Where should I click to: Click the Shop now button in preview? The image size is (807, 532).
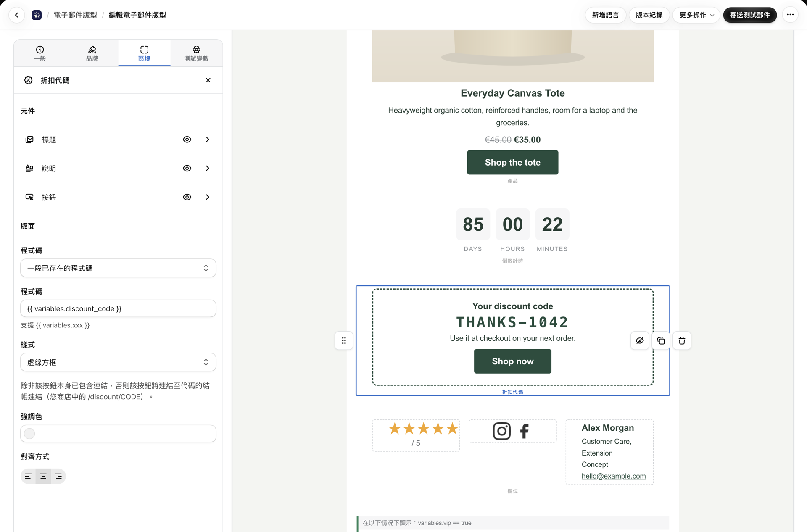click(512, 361)
